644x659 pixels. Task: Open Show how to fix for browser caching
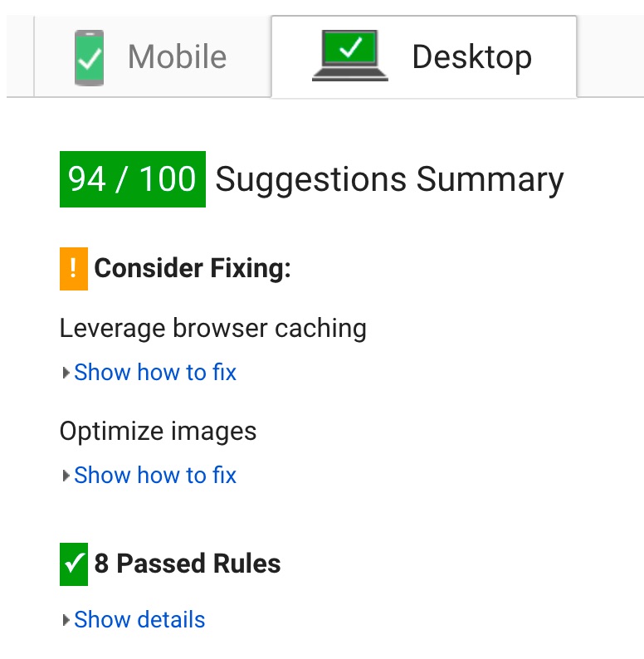click(155, 373)
